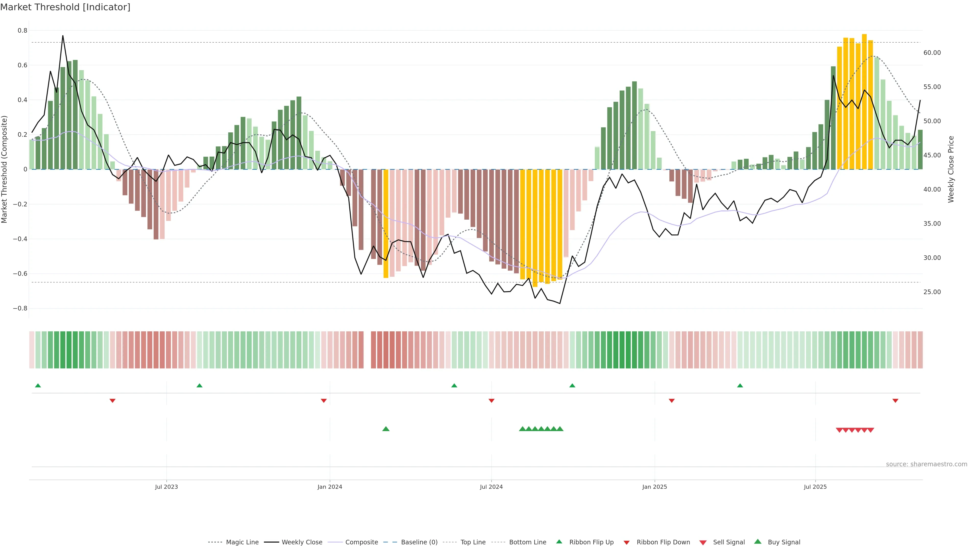Viewport: 980px width, 551px height.
Task: Click the rightmost red Ribbon Flip Down marker
Action: pos(895,400)
